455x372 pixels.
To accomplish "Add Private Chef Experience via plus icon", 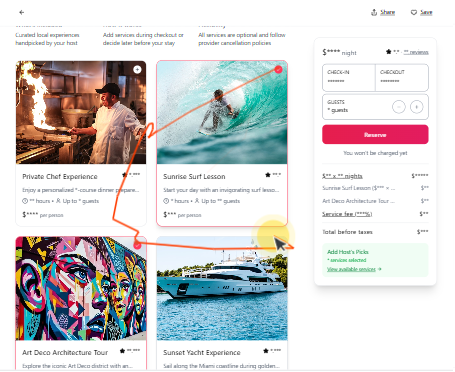I will coord(137,69).
